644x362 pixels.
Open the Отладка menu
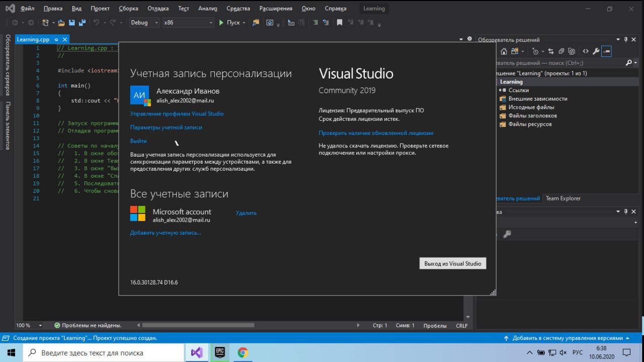[158, 9]
